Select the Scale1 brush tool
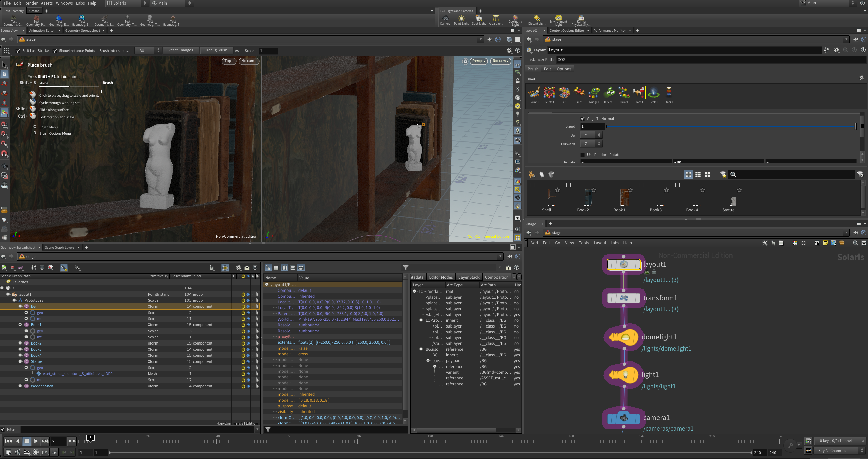868x459 pixels. [x=653, y=92]
